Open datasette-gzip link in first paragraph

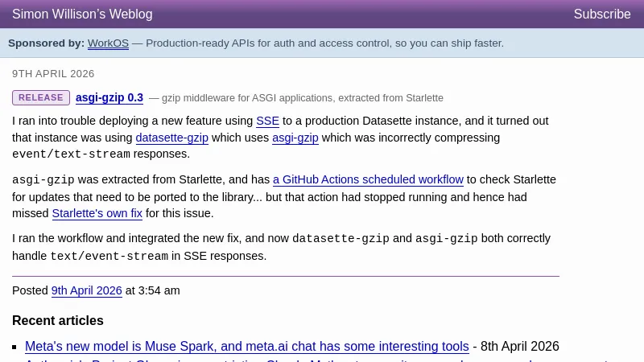(x=171, y=138)
